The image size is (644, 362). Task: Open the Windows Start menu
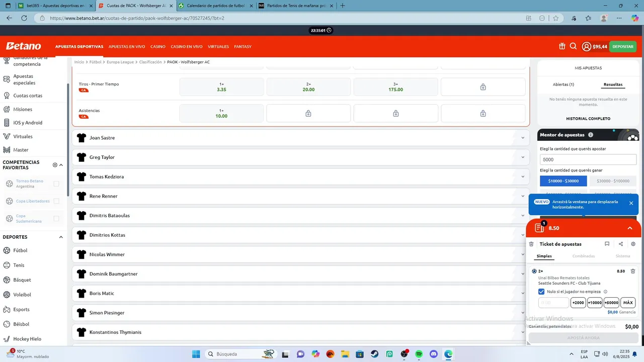(196, 354)
